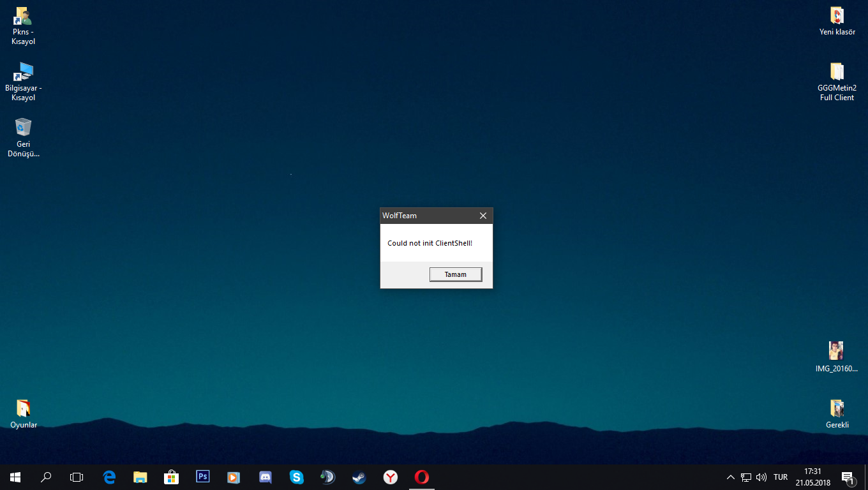This screenshot has width=868, height=490.
Task: Open network status tray icon
Action: (x=746, y=477)
